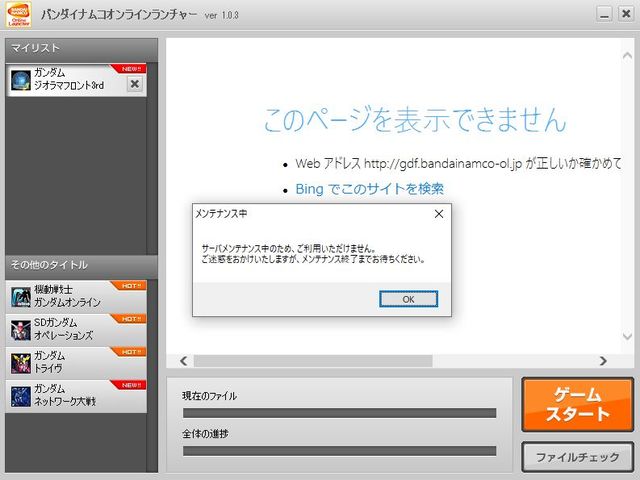The width and height of the screenshot is (640, 480).
Task: Click the NEW badge on ジオラマフロント3rd
Action: click(x=130, y=69)
